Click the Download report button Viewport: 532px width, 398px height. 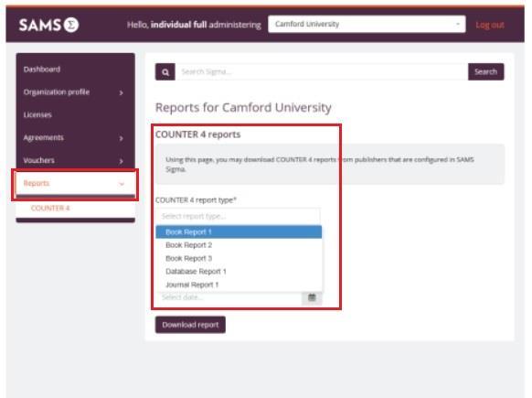coord(190,325)
